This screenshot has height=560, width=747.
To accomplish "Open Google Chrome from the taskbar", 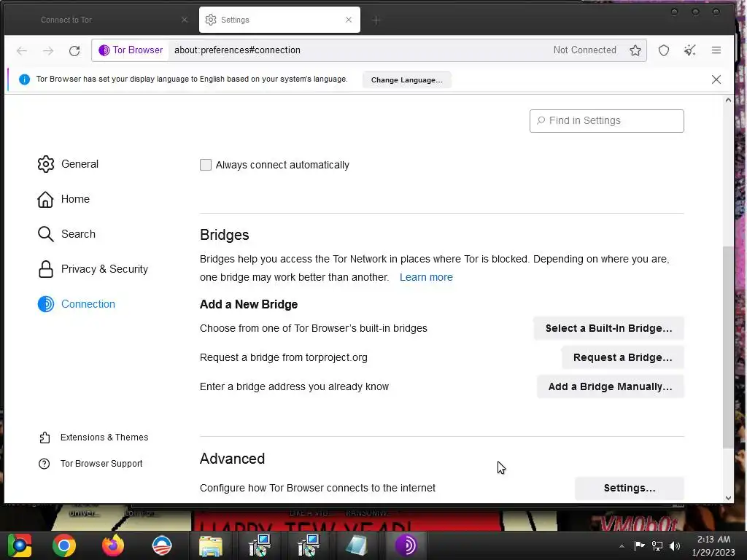I will click(64, 545).
